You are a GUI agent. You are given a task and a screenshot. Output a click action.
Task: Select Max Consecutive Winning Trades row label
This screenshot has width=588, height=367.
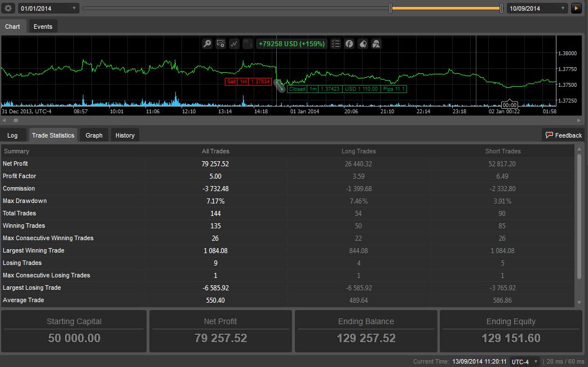pos(48,238)
